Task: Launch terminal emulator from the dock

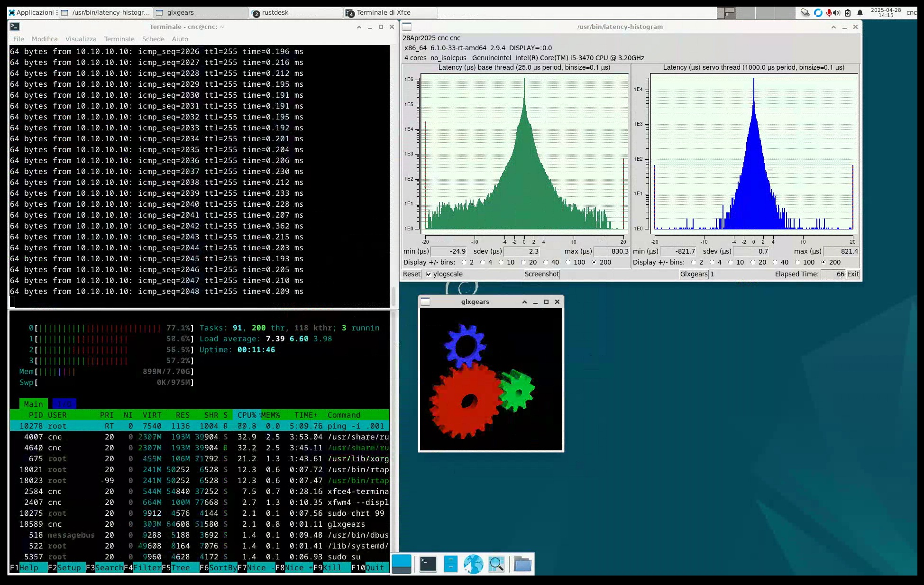Action: pos(428,564)
